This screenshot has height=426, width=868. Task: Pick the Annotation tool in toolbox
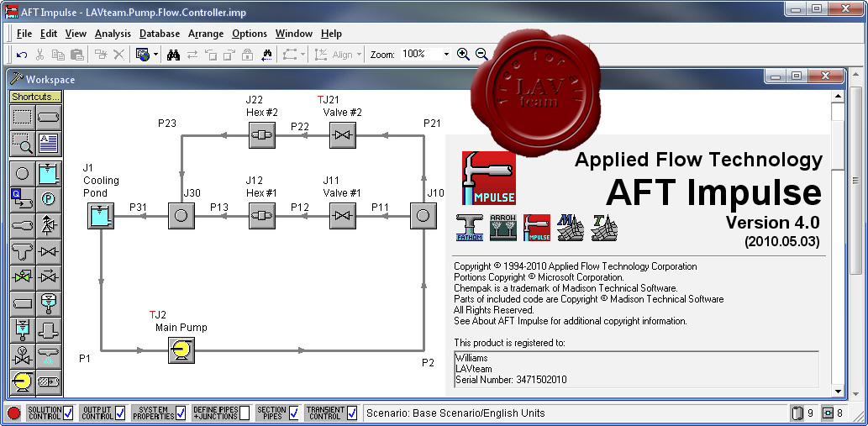[x=50, y=145]
